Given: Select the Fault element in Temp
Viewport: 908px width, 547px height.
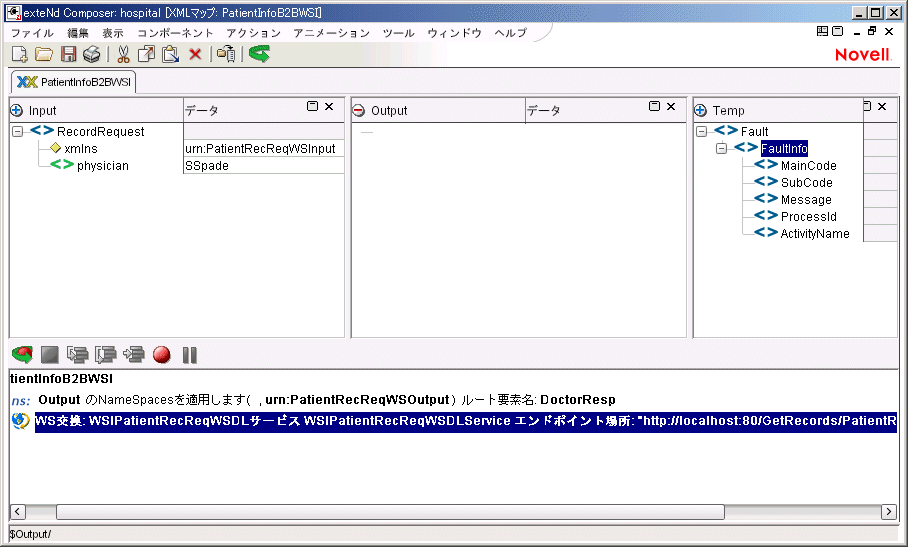Looking at the screenshot, I should click(x=755, y=132).
